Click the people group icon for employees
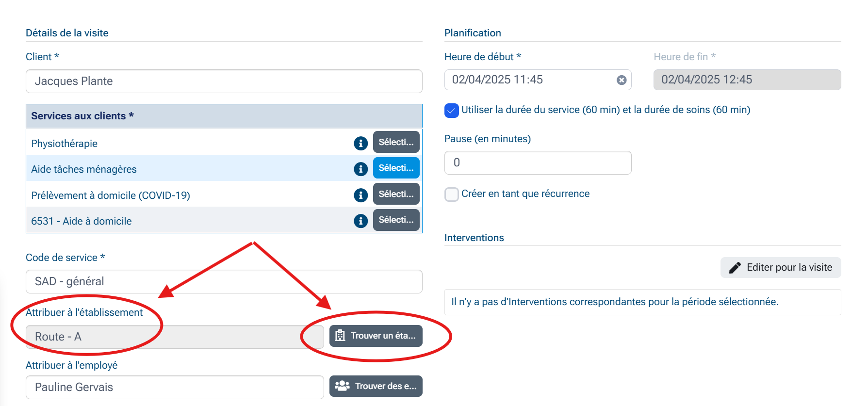This screenshot has width=868, height=406. [342, 386]
